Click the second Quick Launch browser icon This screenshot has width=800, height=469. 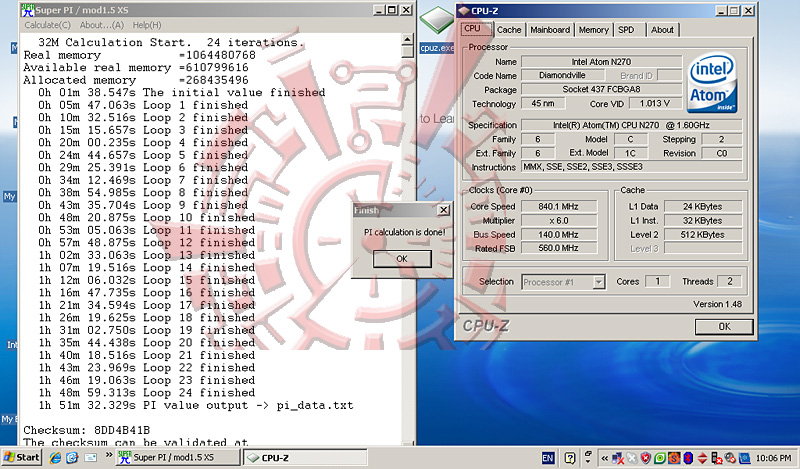coord(72,458)
